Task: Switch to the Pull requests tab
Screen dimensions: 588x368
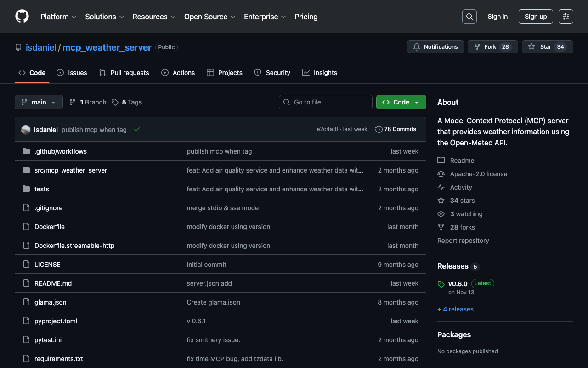Action: click(124, 73)
